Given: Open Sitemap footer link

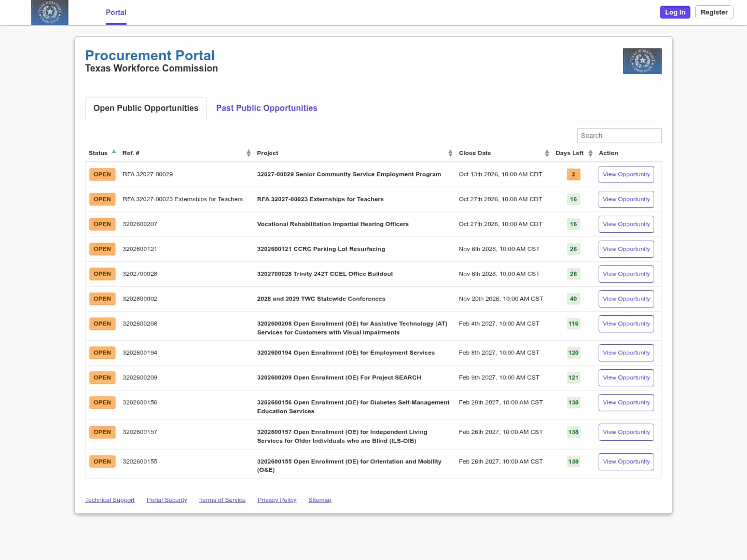Looking at the screenshot, I should 320,500.
